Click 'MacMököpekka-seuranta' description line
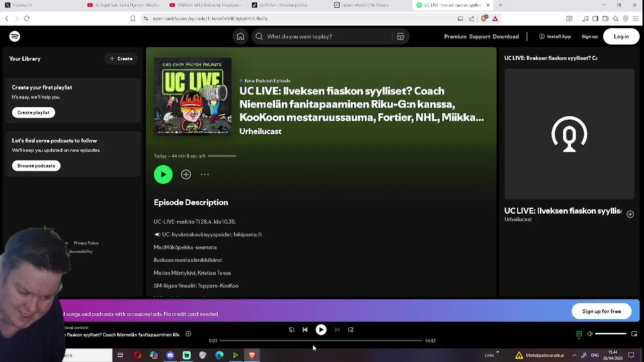The width and height of the screenshot is (644, 362). (x=185, y=247)
